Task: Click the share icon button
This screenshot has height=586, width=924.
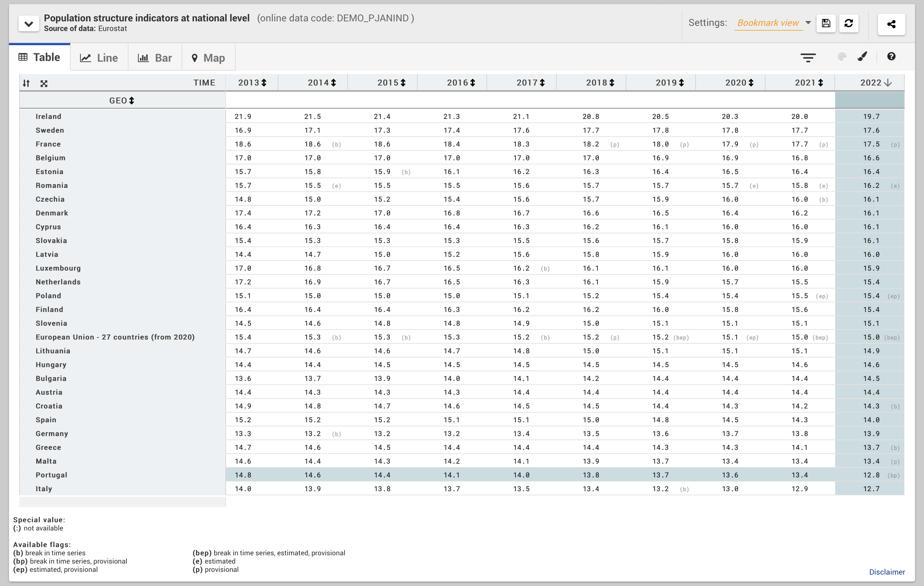Action: click(x=891, y=24)
